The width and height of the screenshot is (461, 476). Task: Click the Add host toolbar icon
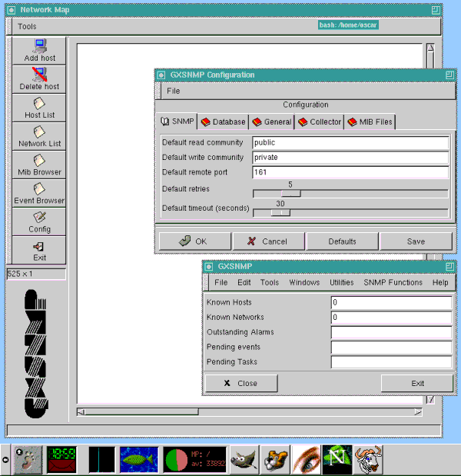pos(39,50)
